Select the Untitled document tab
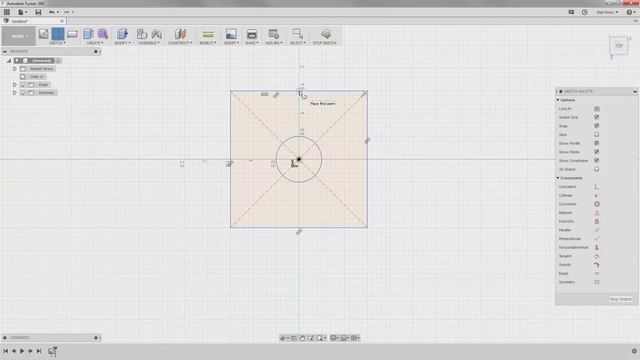 (x=33, y=21)
